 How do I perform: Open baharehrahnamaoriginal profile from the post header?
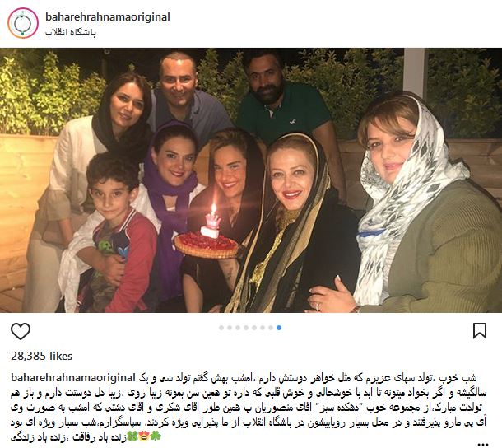pos(108,16)
